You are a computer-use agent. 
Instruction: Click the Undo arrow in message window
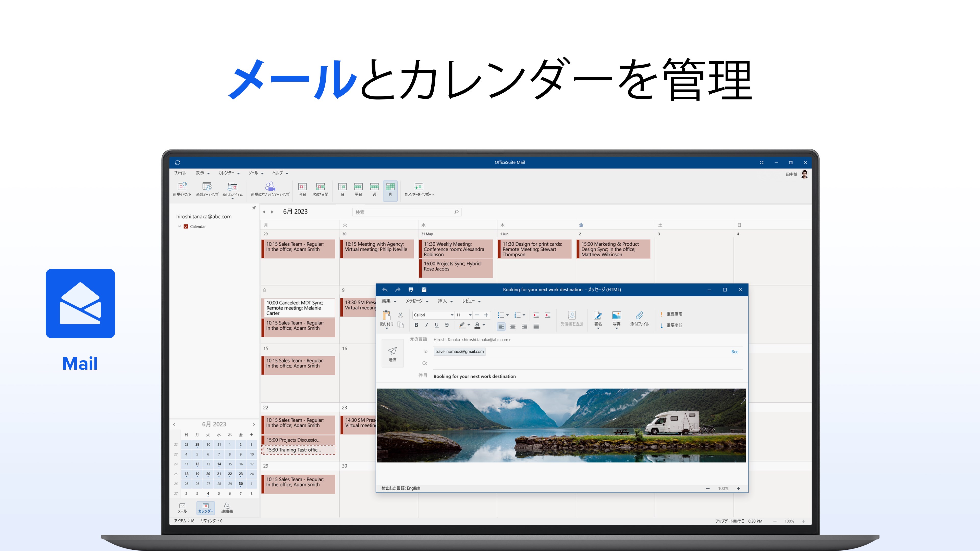click(x=385, y=290)
